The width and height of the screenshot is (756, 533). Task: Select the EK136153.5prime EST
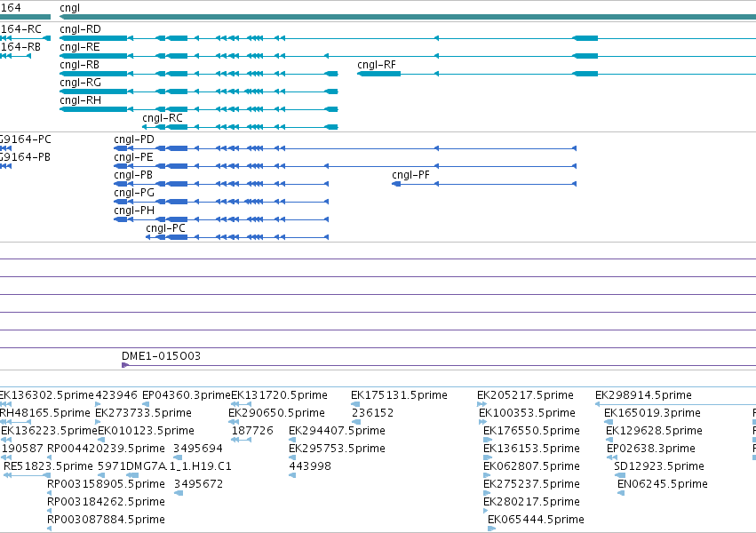pos(531,449)
